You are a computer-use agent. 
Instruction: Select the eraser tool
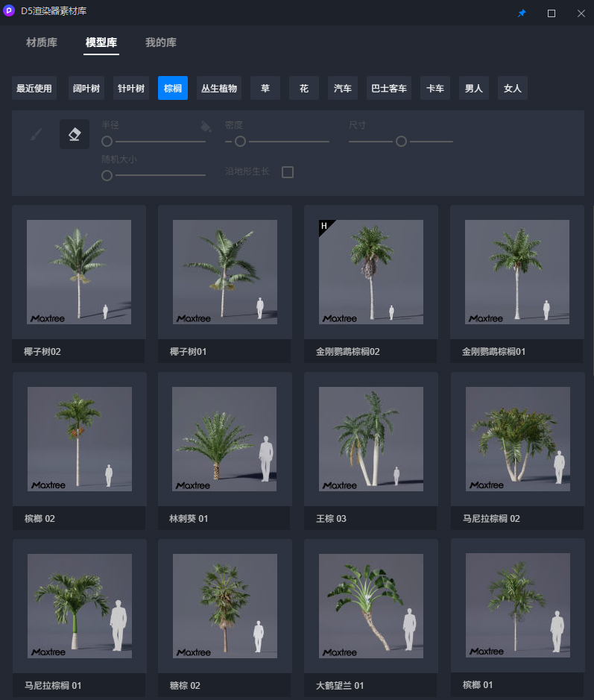click(75, 134)
